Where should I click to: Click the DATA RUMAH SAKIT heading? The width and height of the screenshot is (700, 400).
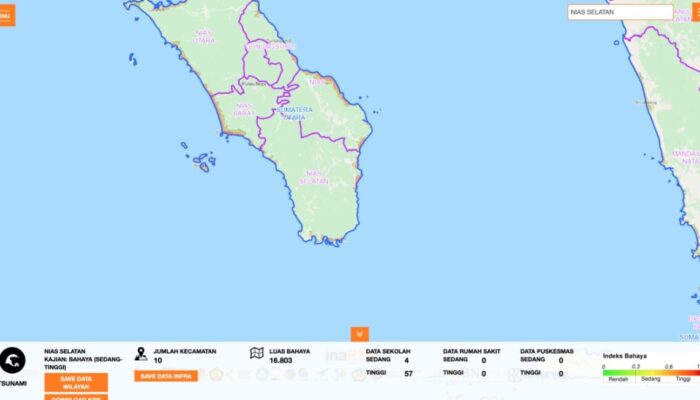[471, 351]
